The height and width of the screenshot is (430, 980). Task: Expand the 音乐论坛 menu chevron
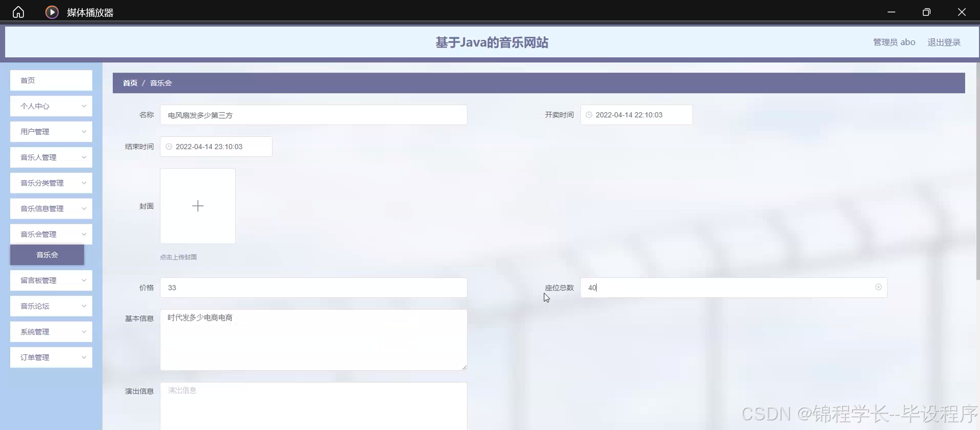pyautogui.click(x=84, y=306)
